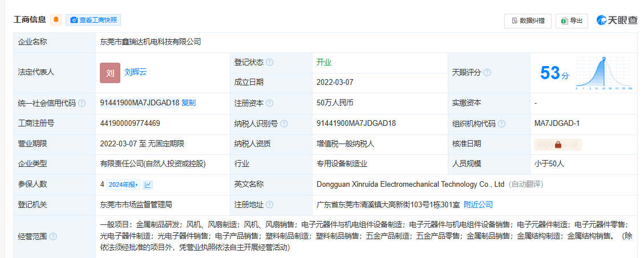
Task: Click help icon next to 经营范围
Action: click(53, 237)
